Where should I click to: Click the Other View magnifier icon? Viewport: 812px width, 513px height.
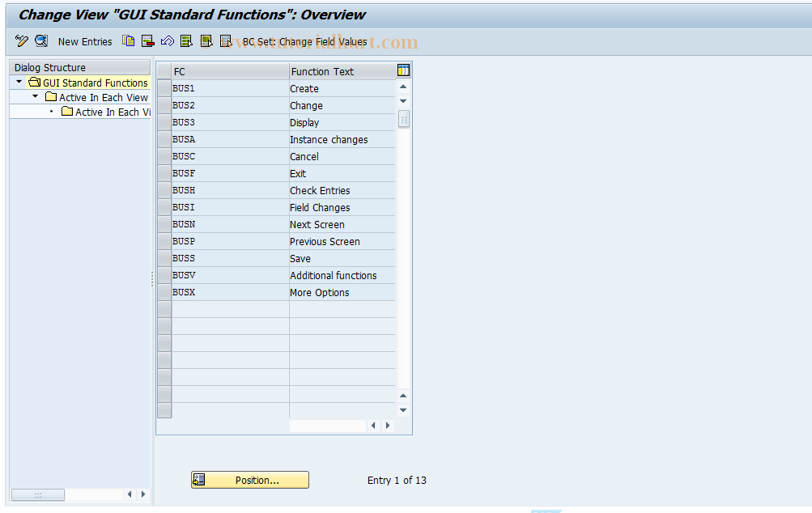tap(41, 41)
